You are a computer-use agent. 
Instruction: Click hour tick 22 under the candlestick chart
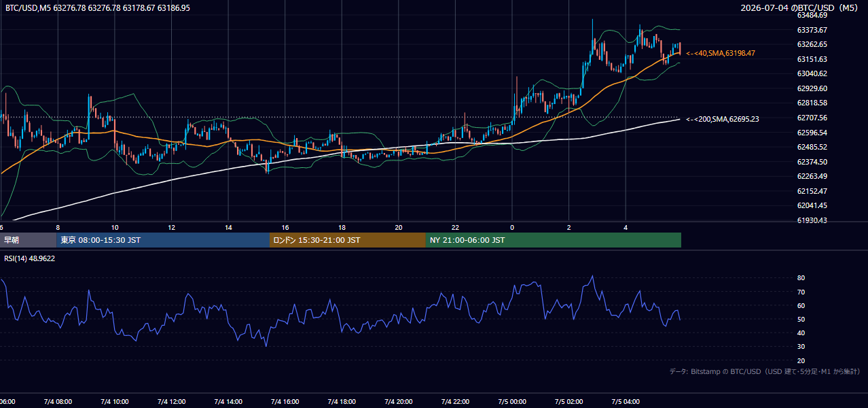455,228
